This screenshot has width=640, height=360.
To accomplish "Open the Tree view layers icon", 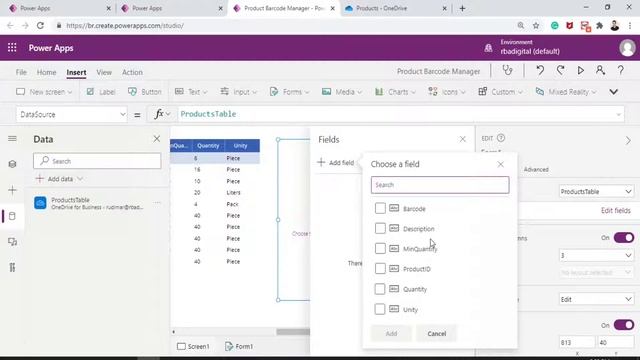I will [x=12, y=164].
